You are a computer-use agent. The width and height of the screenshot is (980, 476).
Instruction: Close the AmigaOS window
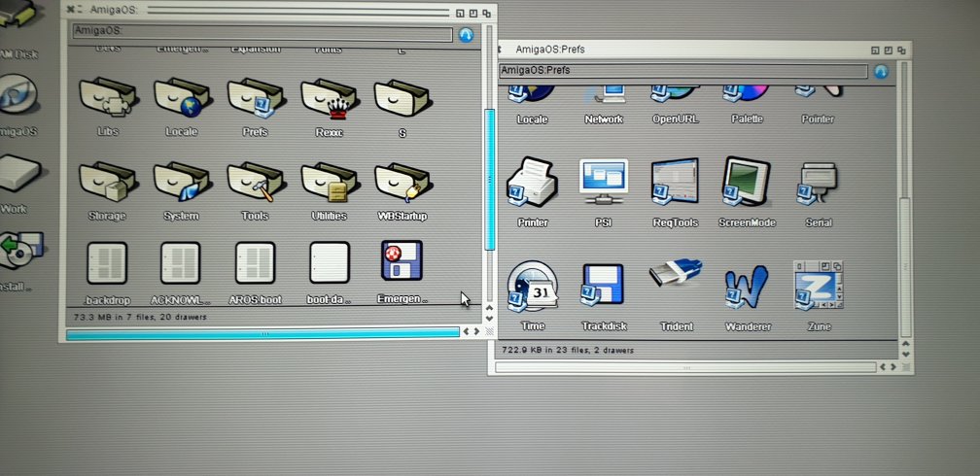click(71, 10)
